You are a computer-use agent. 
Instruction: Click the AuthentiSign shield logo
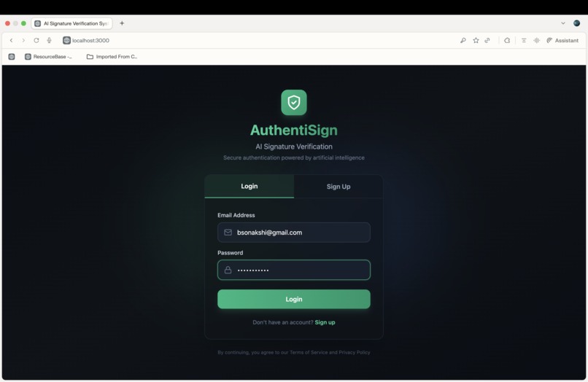(x=293, y=102)
